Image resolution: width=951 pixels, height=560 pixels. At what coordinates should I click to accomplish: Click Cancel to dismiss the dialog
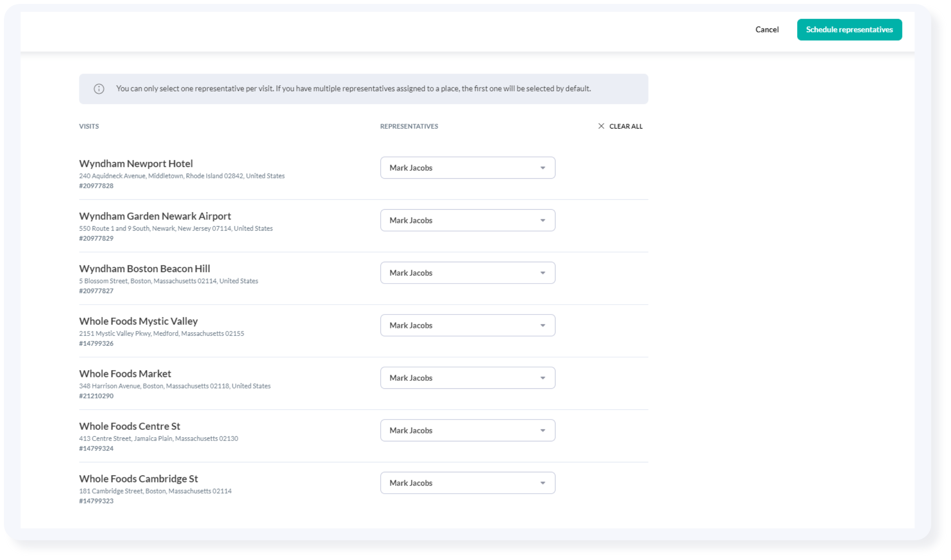coord(767,28)
